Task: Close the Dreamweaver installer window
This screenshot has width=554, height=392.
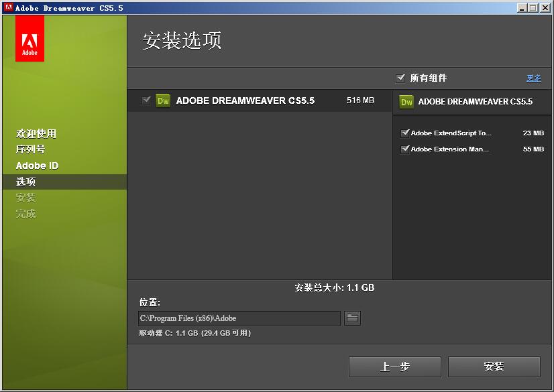Action: pyautogui.click(x=545, y=8)
